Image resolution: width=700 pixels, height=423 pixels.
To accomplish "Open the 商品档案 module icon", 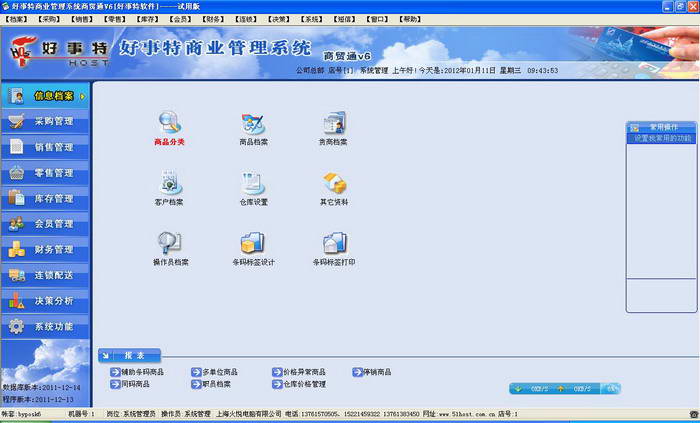I will coord(253,124).
